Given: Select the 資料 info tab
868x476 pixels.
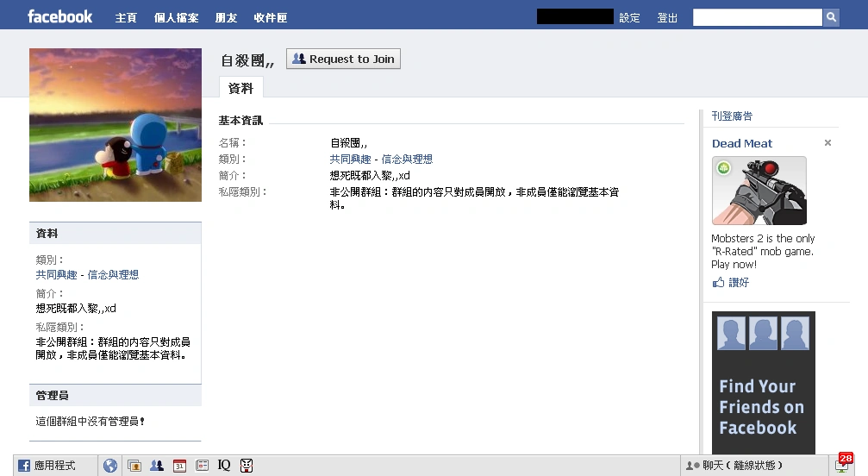Looking at the screenshot, I should coord(240,88).
